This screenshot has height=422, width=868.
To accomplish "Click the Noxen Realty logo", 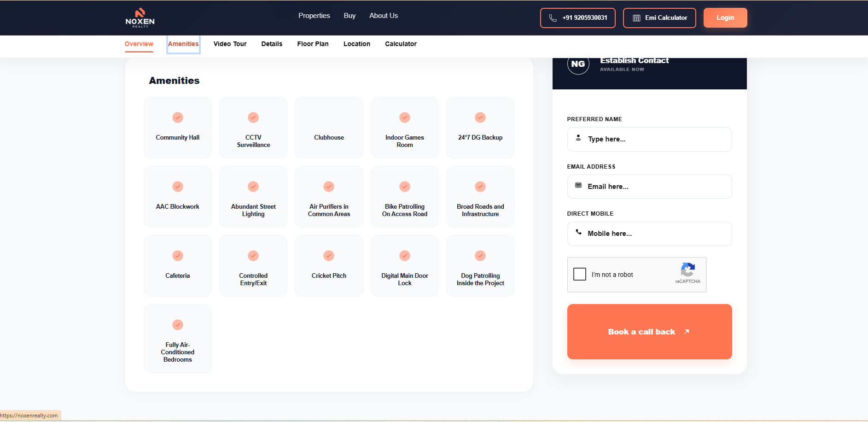I will tap(140, 18).
